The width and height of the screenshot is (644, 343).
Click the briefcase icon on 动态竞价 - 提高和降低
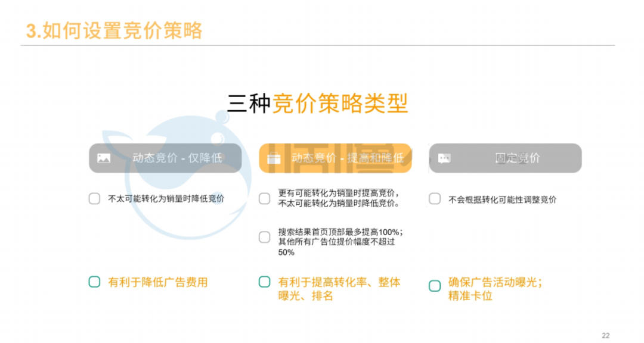click(x=274, y=158)
